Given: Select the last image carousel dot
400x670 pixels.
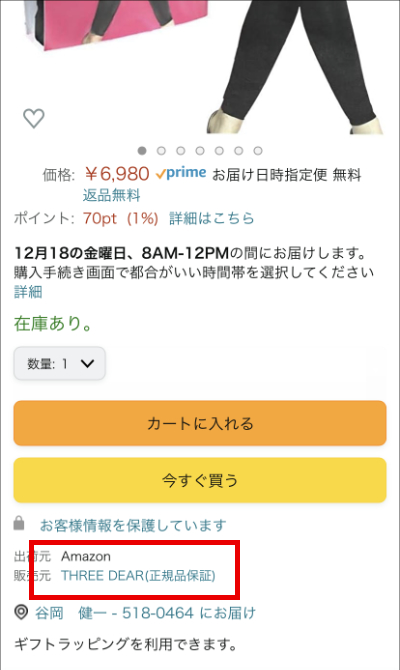Looking at the screenshot, I should (x=258, y=150).
